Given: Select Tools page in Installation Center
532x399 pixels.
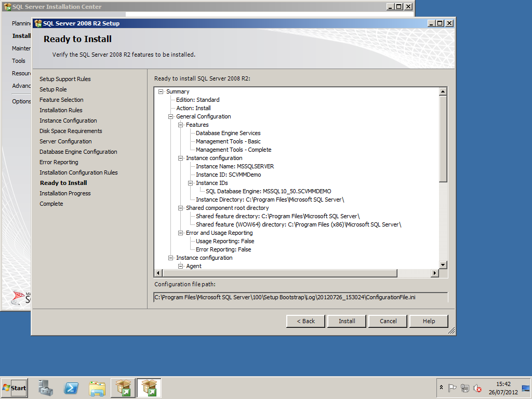Looking at the screenshot, I should pos(19,61).
